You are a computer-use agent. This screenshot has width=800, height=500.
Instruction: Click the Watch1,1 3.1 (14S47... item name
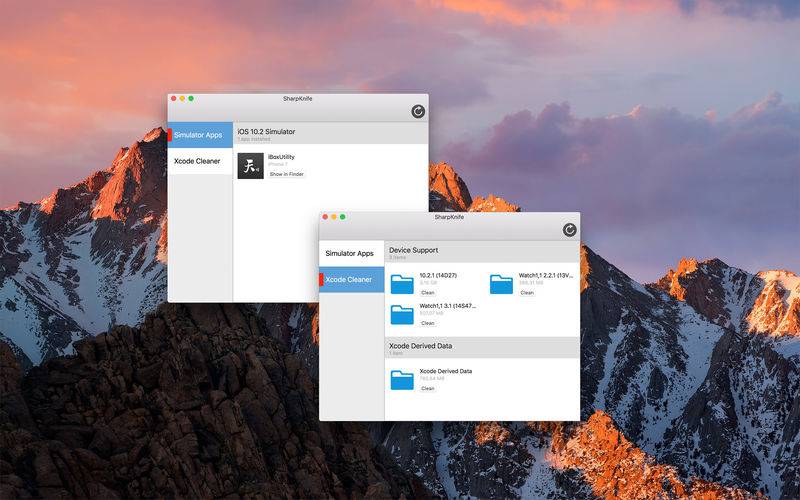[x=447, y=306]
